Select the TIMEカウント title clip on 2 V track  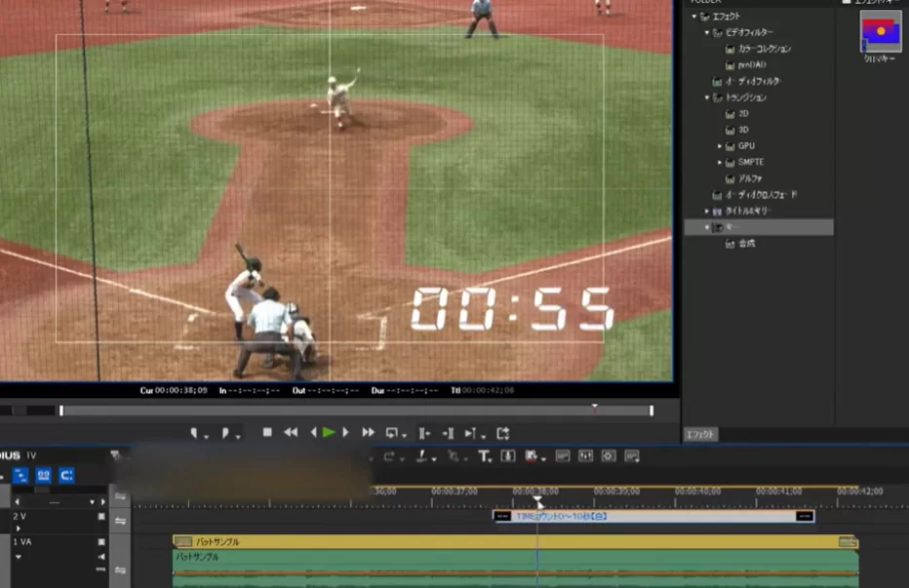point(653,516)
